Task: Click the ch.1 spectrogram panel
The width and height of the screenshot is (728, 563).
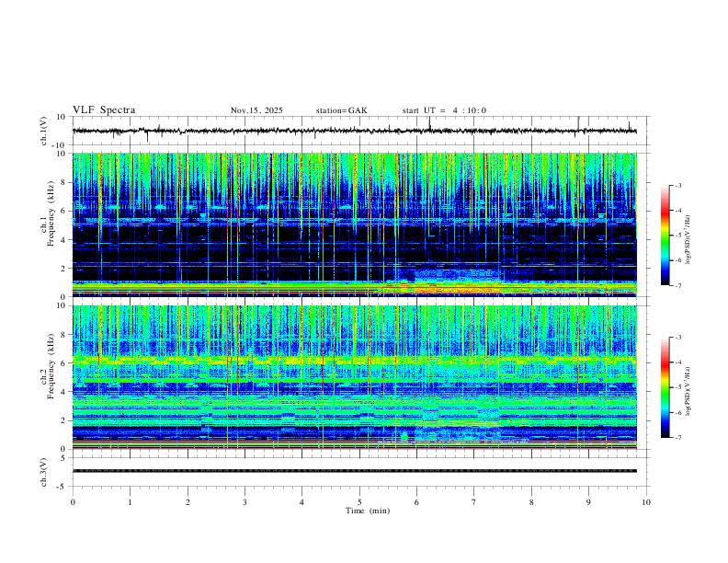Action: [x=355, y=224]
